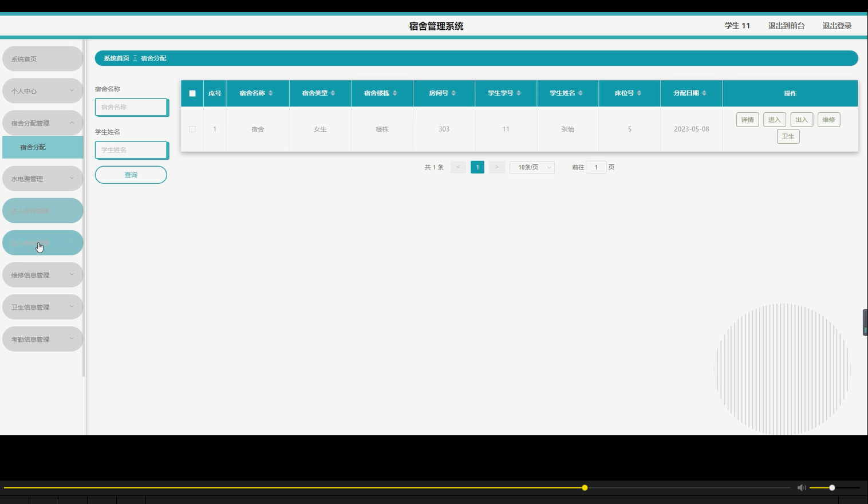Tick the checkbox for row 1

tap(192, 129)
